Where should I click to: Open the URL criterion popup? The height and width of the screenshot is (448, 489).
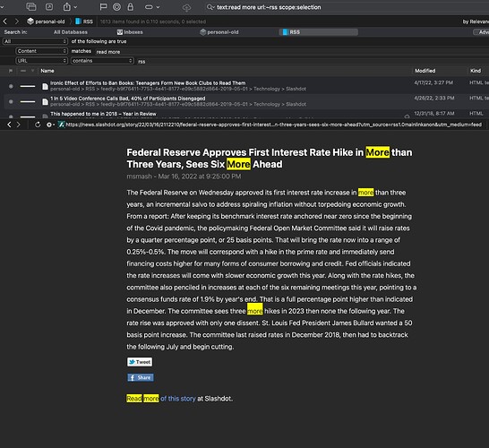pyautogui.click(x=41, y=61)
